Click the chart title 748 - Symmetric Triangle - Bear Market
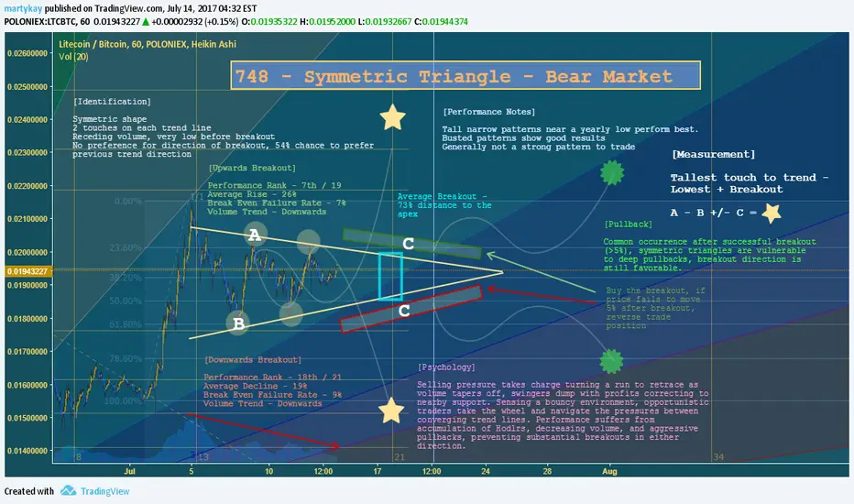854x504 pixels. tap(465, 75)
